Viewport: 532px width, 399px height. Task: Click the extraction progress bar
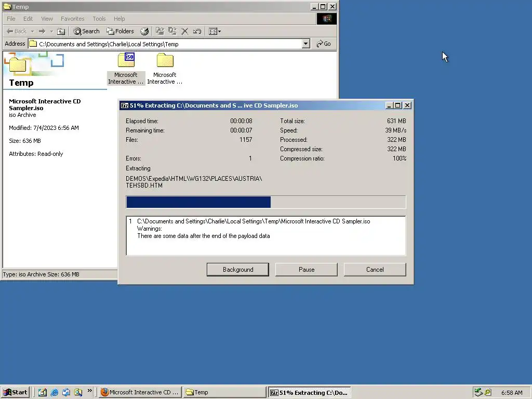tap(265, 202)
